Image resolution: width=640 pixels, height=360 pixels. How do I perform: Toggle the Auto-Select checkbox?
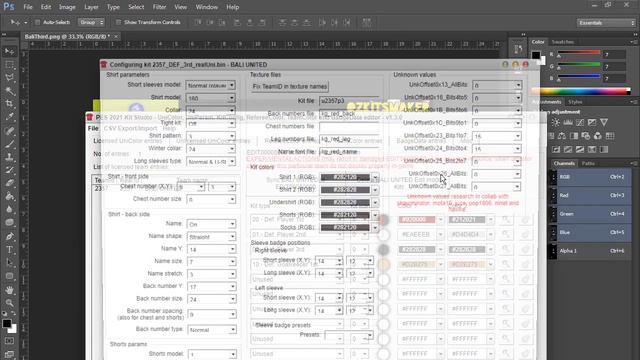point(38,22)
